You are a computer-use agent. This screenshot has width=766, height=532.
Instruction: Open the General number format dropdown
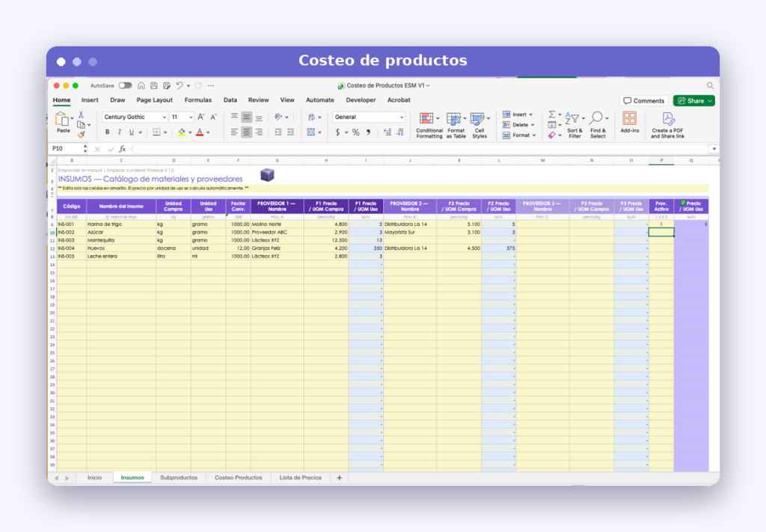[x=402, y=117]
